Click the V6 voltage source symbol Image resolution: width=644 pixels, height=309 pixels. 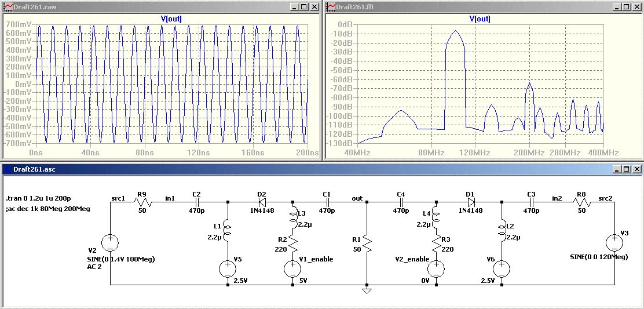pos(502,269)
